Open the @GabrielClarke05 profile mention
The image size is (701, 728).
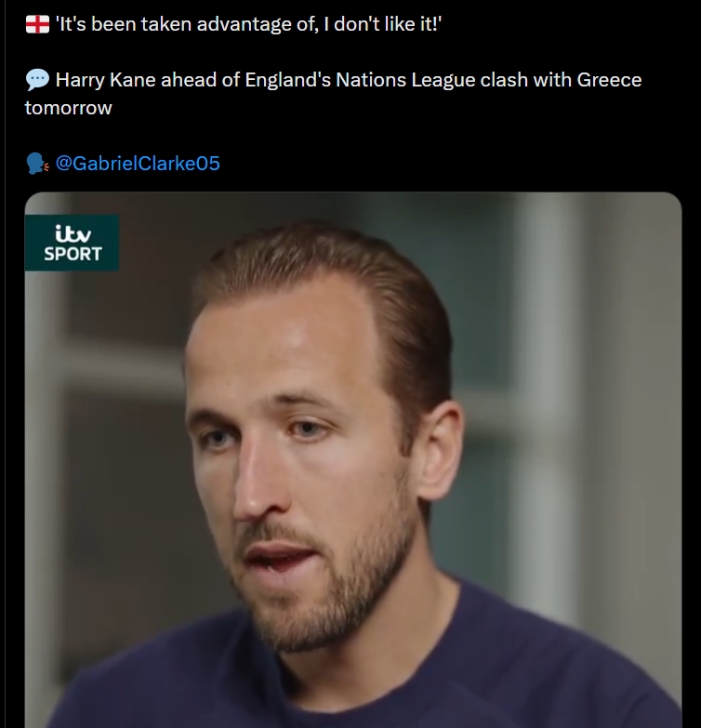pos(138,164)
